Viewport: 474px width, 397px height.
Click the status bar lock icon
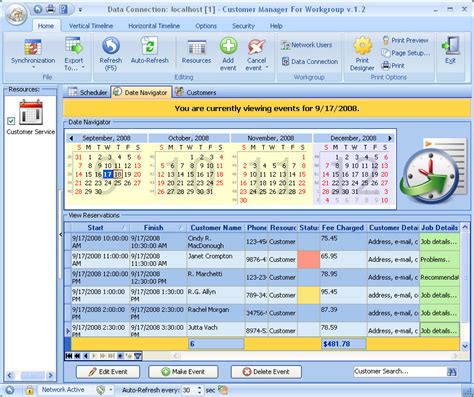29,390
